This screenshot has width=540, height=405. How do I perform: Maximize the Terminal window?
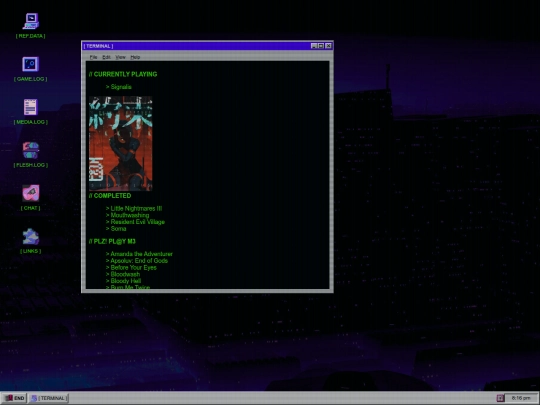pyautogui.click(x=321, y=46)
